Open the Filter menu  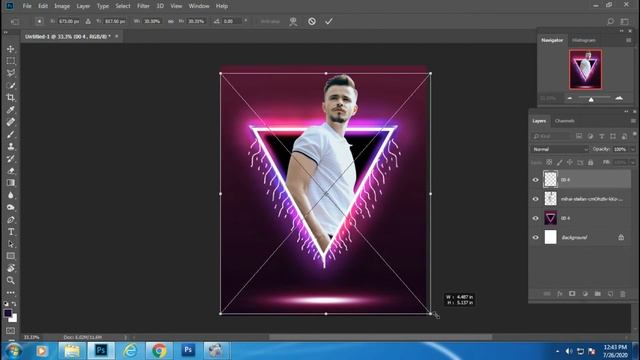[x=143, y=6]
